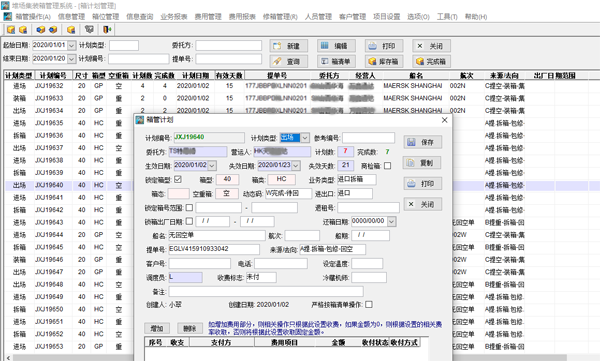Open the 业务报表 menu
Screen dimensions: 600x361
point(174,16)
